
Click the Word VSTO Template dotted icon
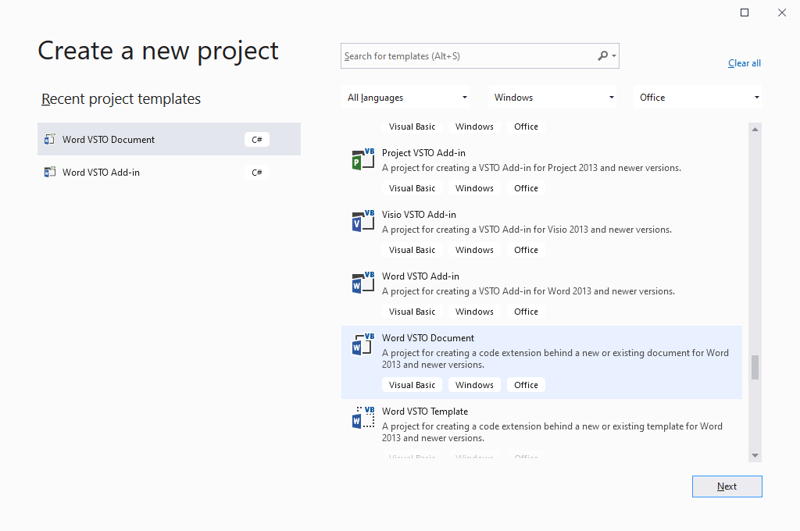click(363, 418)
